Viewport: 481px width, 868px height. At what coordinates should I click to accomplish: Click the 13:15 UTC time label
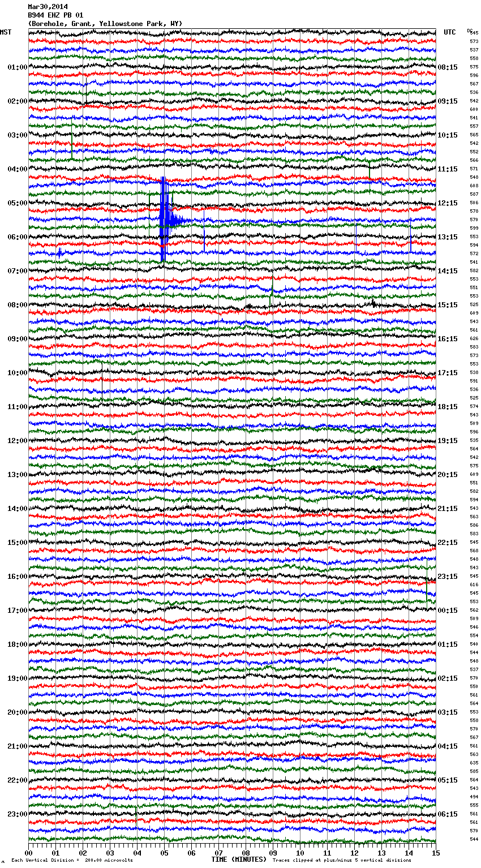(448, 237)
